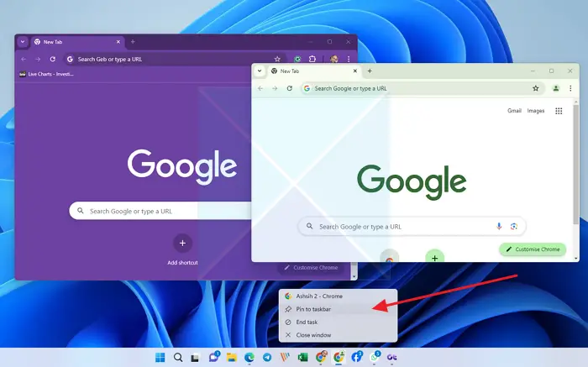This screenshot has height=367, width=588.
Task: Start voice search with the microphone icon
Action: coord(499,227)
